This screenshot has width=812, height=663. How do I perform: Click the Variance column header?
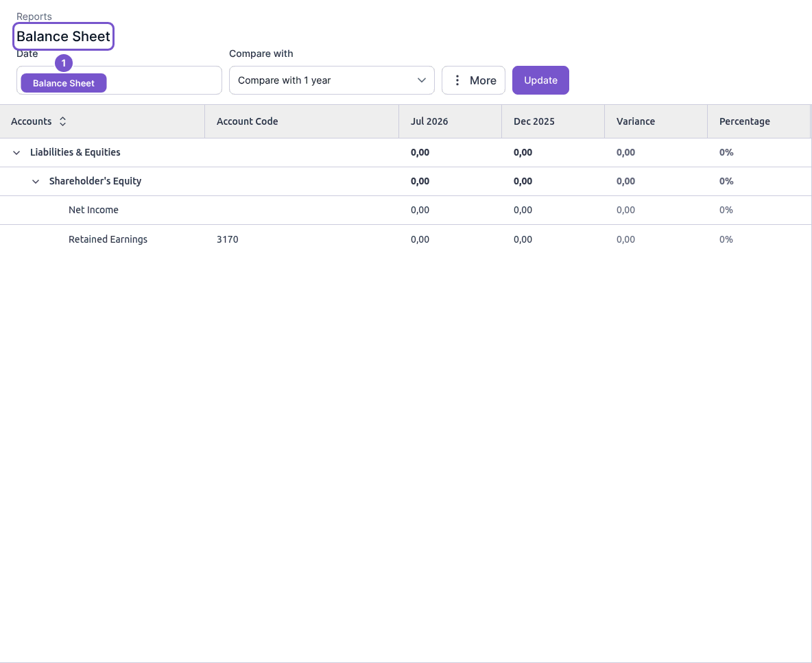pyautogui.click(x=656, y=121)
